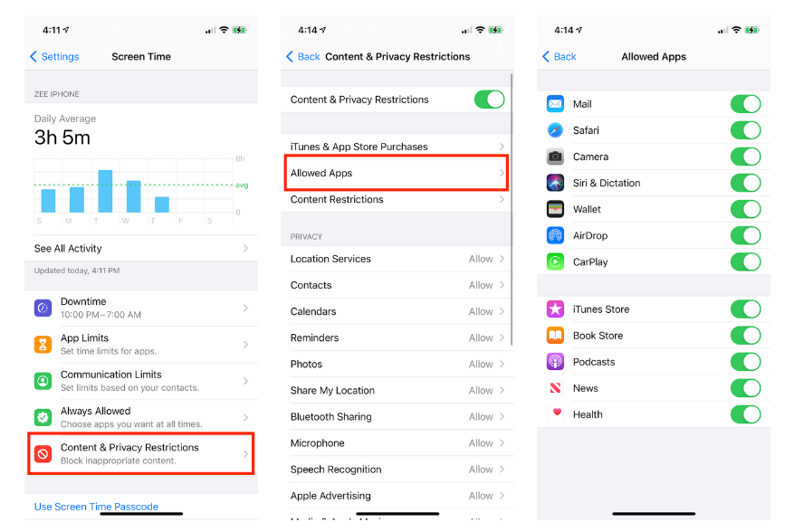
Task: Tap the Wallet app icon
Action: pos(556,209)
